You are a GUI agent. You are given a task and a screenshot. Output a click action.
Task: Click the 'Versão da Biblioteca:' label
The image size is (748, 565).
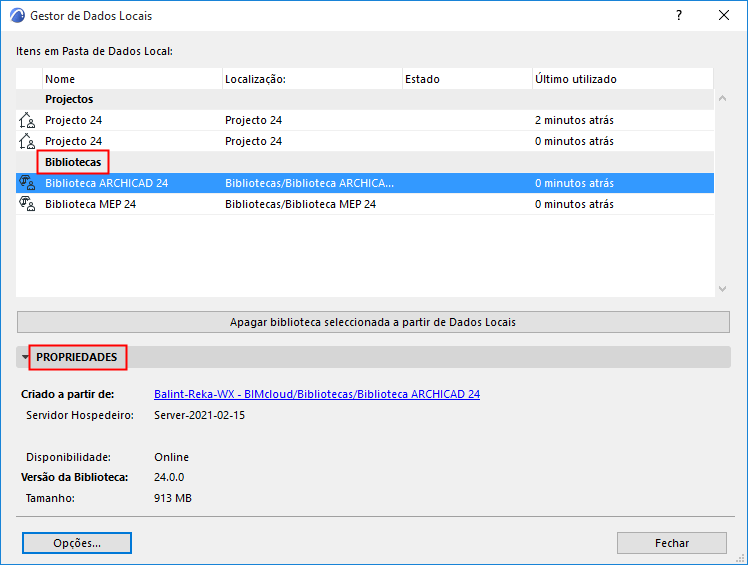74,477
